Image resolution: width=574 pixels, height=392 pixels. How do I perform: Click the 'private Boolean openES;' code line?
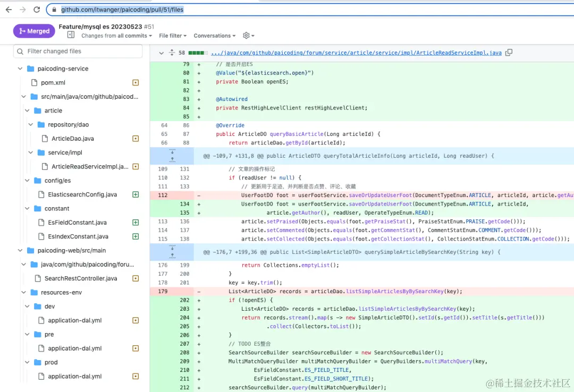coord(252,82)
